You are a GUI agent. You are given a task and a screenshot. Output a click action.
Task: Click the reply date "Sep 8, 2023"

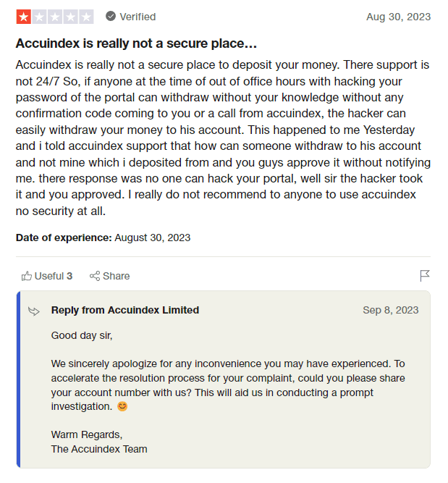[x=390, y=310]
